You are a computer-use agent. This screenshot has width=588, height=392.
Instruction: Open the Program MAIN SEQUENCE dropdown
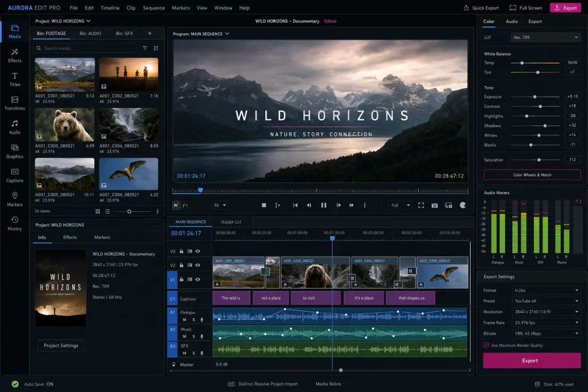(201, 34)
